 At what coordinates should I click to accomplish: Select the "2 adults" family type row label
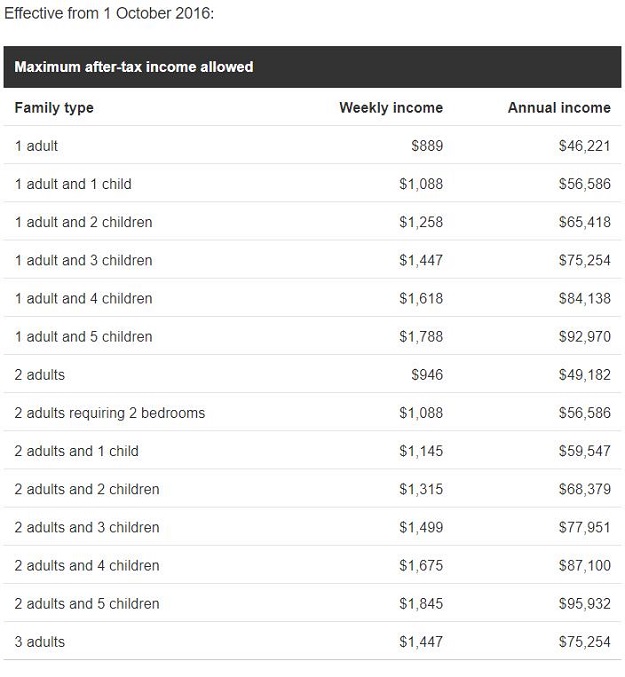[x=40, y=375]
